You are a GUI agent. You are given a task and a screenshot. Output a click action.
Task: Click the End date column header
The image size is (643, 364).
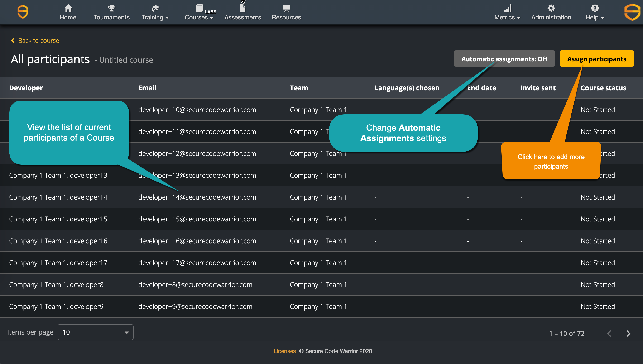pyautogui.click(x=482, y=88)
